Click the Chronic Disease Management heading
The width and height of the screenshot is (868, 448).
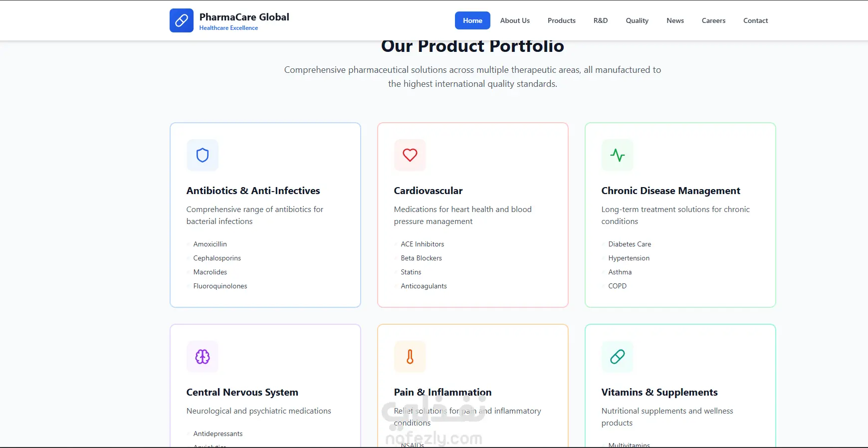click(670, 191)
